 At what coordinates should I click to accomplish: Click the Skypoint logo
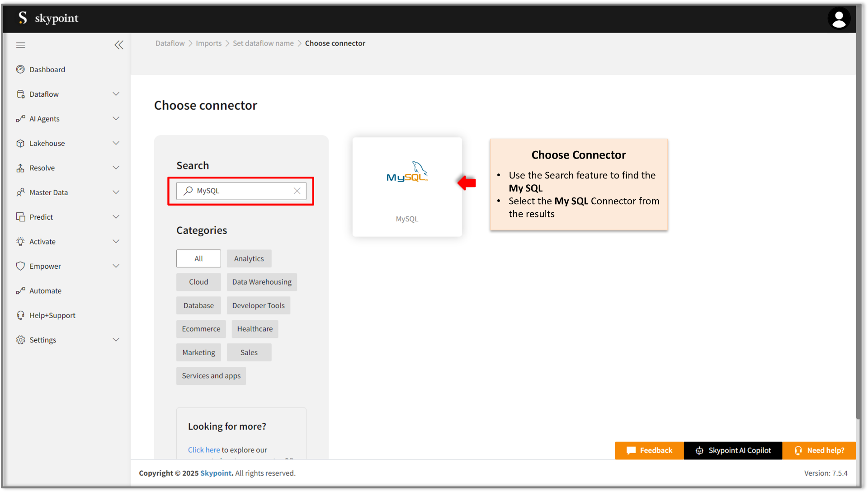(x=48, y=18)
